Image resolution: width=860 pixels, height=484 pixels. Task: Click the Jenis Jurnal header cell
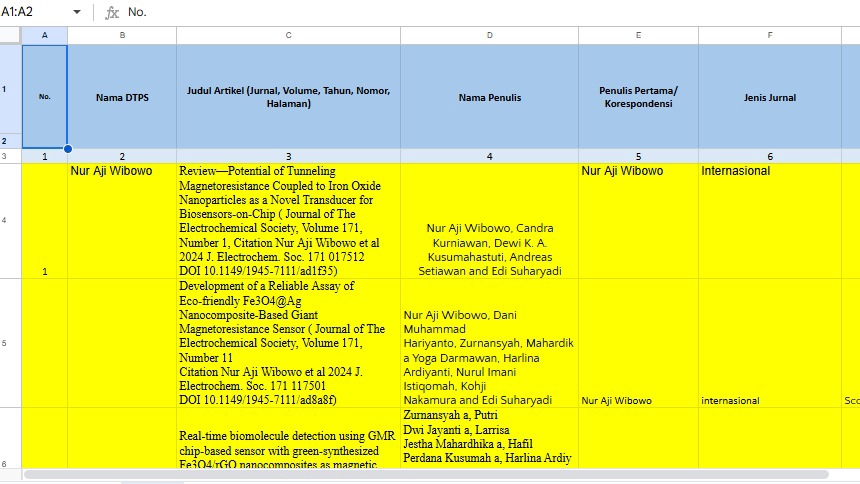coord(770,97)
